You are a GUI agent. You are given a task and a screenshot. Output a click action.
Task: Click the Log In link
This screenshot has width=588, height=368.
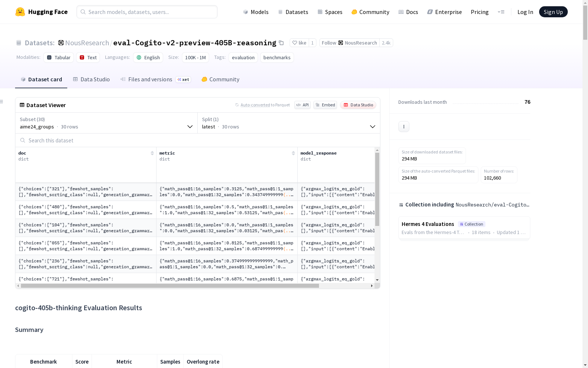525,12
